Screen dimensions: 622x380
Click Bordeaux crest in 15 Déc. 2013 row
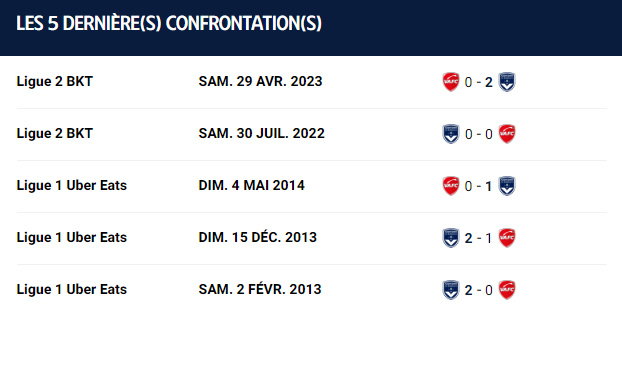[x=451, y=238]
